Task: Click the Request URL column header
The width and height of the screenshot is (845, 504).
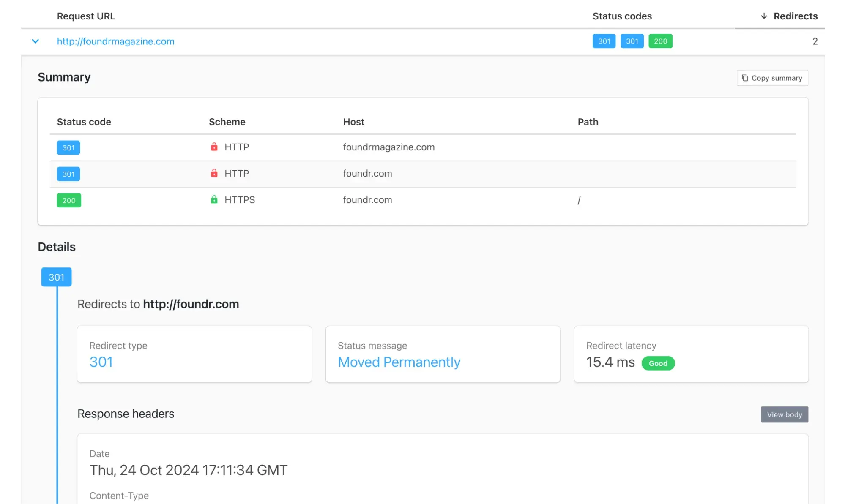Action: click(x=86, y=16)
